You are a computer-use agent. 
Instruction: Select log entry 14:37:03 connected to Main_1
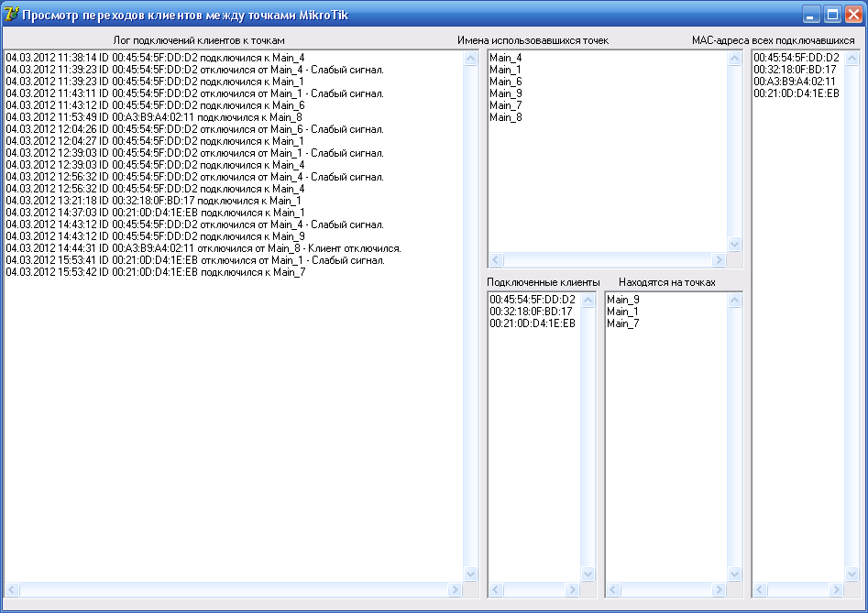156,213
